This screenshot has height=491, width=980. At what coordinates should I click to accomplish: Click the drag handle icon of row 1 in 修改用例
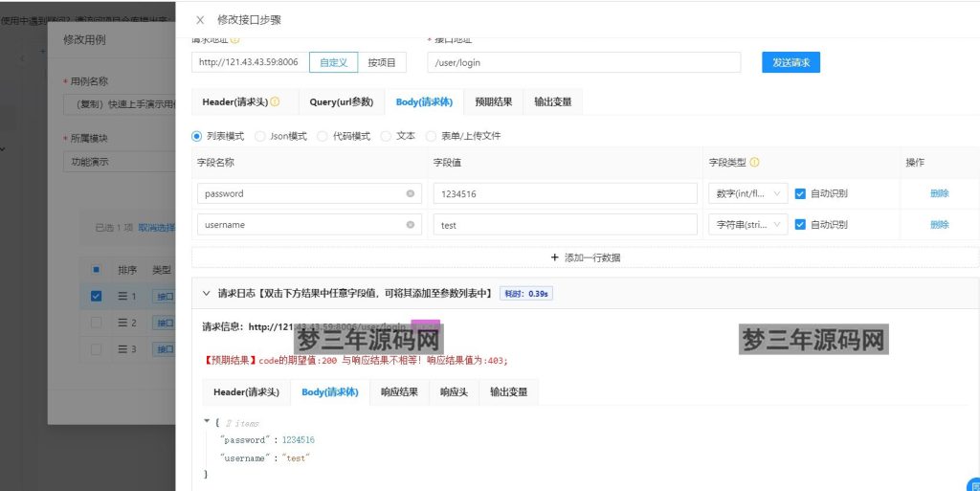[122, 296]
